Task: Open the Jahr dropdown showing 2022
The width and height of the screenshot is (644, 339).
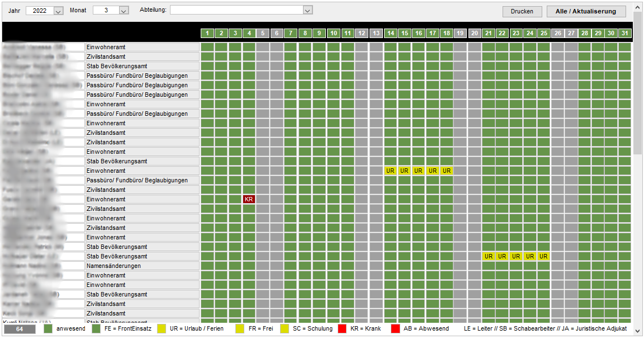Action: pyautogui.click(x=58, y=11)
